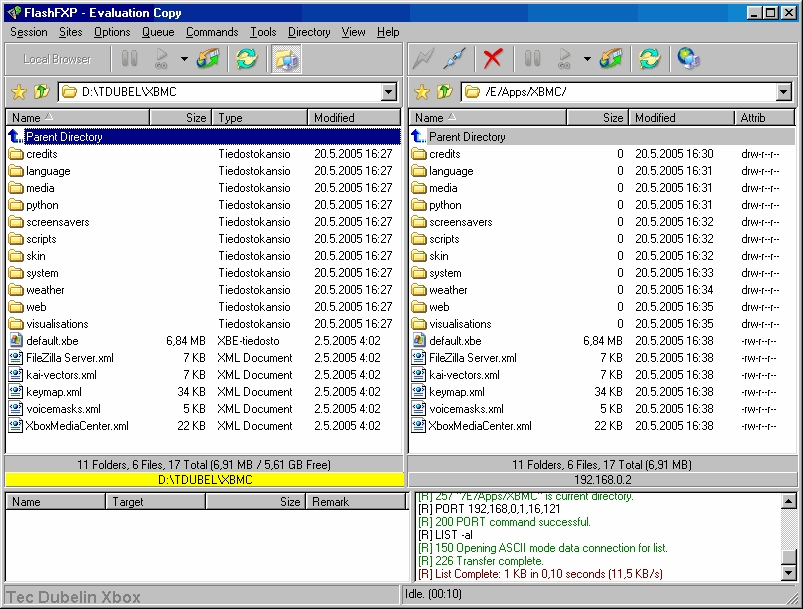Click the left pane favorites star icon
This screenshot has height=609, width=803.
point(19,92)
